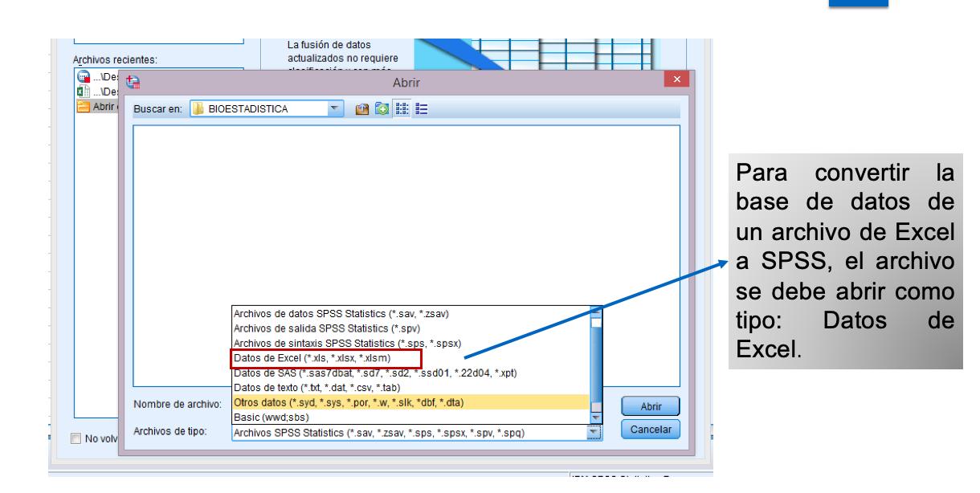The width and height of the screenshot is (980, 493).
Task: Click scroll down arrow of file type list
Action: [595, 418]
